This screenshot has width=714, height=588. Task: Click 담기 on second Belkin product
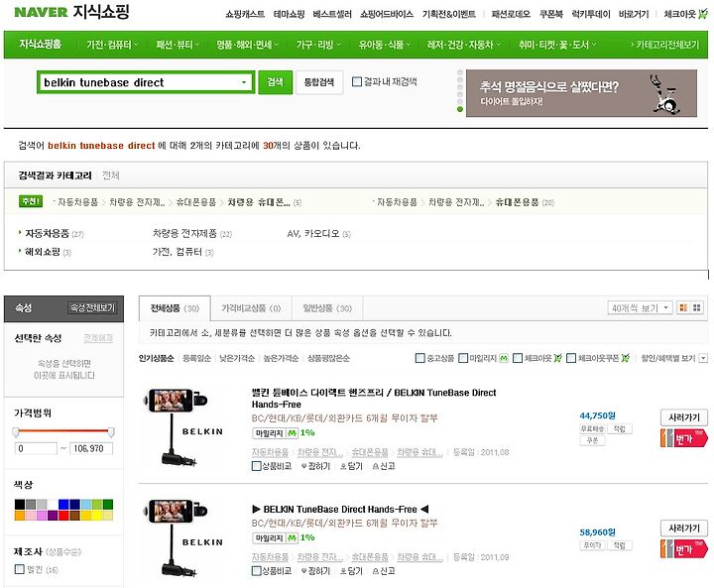[x=351, y=571]
